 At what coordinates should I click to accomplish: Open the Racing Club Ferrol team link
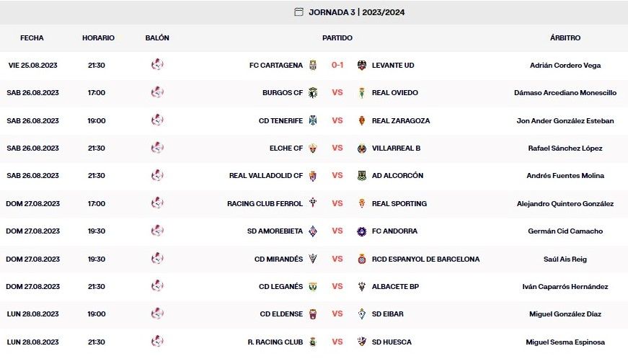[265, 204]
